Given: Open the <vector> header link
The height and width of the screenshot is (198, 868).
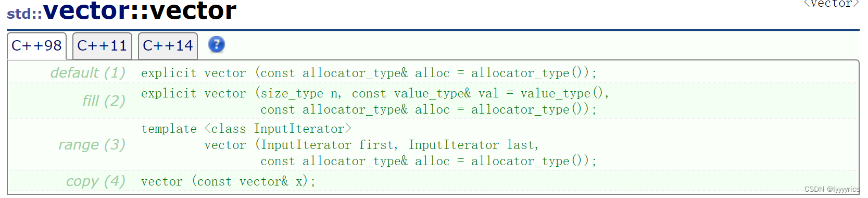Looking at the screenshot, I should point(831,4).
